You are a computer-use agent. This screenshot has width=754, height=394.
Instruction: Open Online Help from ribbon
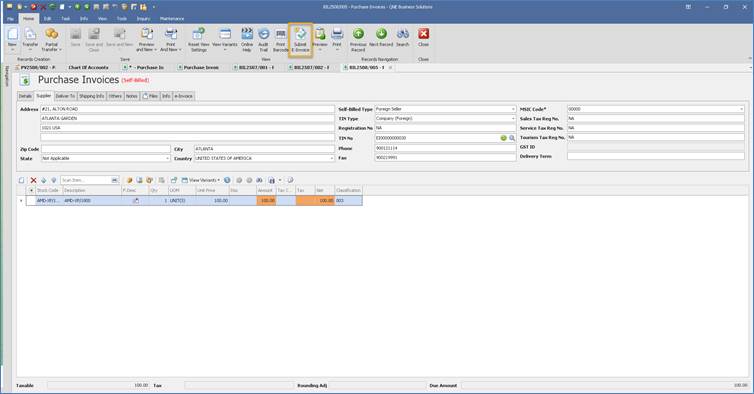tap(247, 39)
